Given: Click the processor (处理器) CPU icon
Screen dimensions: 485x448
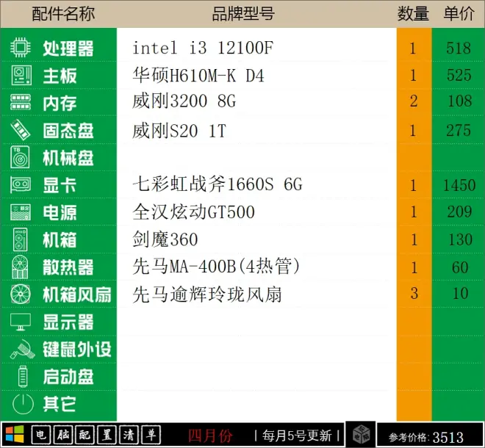Looking at the screenshot, I should pyautogui.click(x=20, y=48).
